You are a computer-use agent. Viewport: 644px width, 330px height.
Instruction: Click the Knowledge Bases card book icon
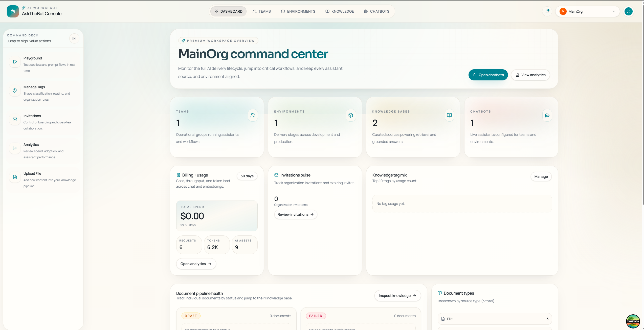[449, 115]
